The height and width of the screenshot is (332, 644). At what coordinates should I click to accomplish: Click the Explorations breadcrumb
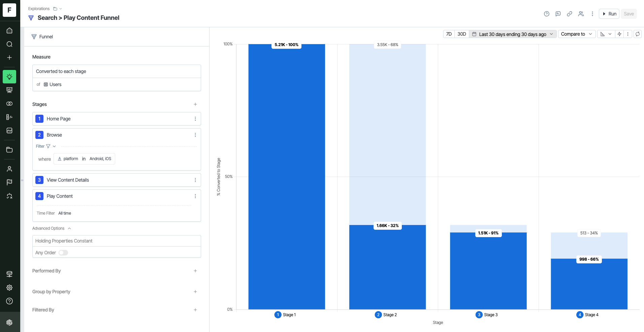point(39,9)
